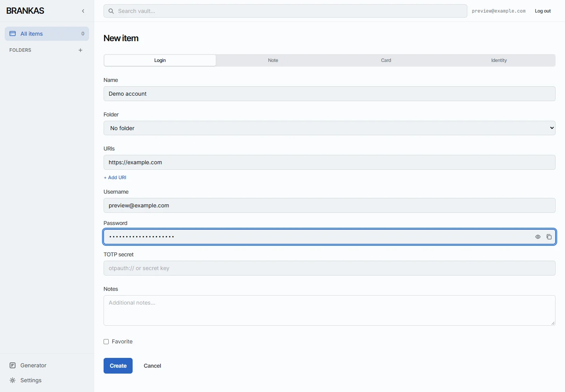
Task: Cancel the new item form
Action: [x=152, y=366]
